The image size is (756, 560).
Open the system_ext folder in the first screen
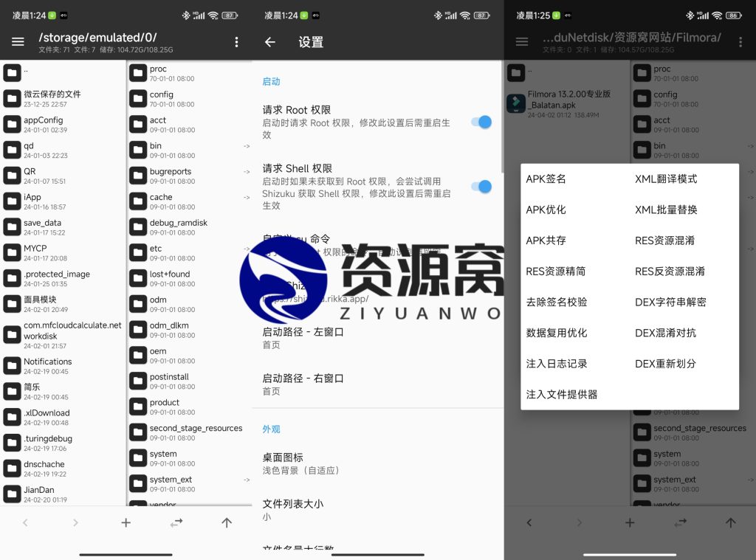click(x=190, y=483)
